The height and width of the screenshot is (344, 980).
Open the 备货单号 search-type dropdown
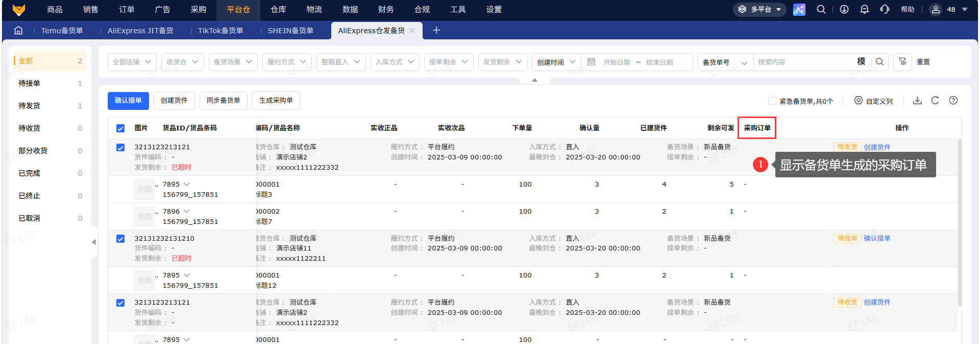(x=725, y=62)
